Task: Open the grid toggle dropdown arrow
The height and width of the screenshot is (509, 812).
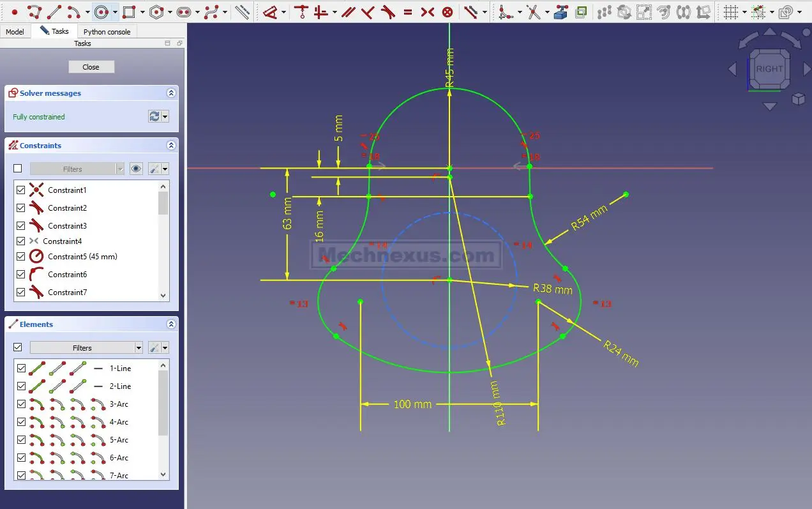Action: (x=744, y=12)
